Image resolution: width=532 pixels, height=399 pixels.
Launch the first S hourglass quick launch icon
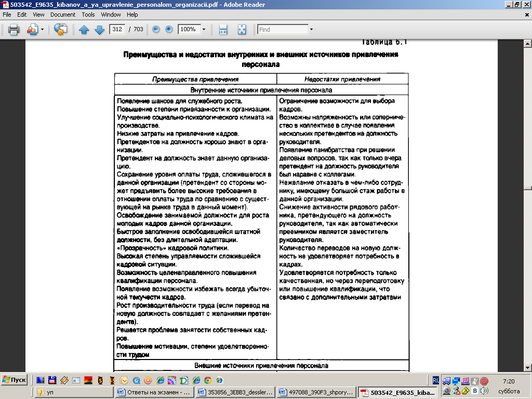point(100,380)
